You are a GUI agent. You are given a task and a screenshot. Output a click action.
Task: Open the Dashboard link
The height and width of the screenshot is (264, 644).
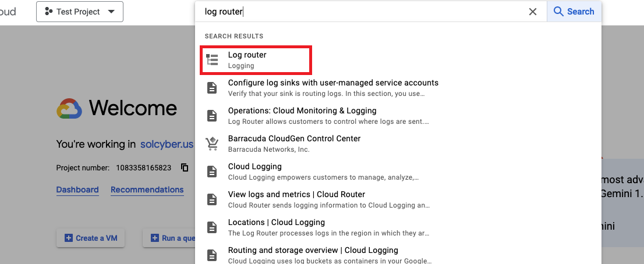tap(77, 190)
